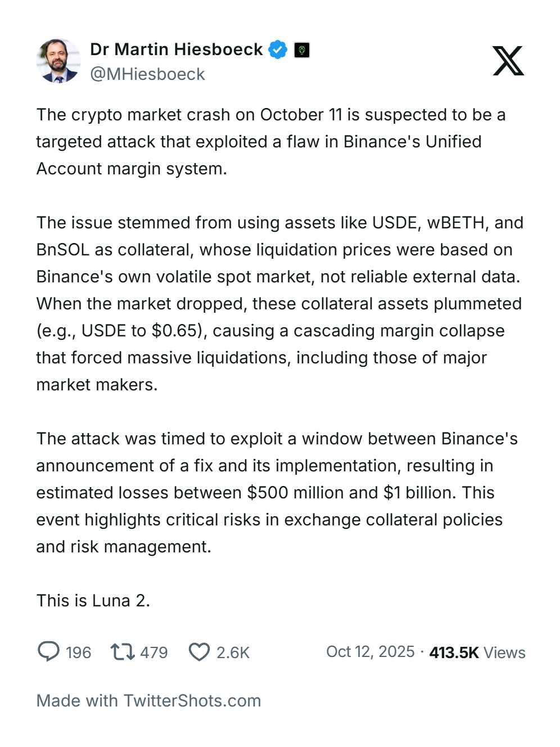
Task: Click the X logo
Action: tap(508, 61)
